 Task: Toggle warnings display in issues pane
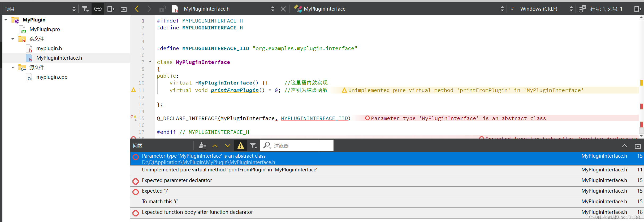[x=240, y=145]
